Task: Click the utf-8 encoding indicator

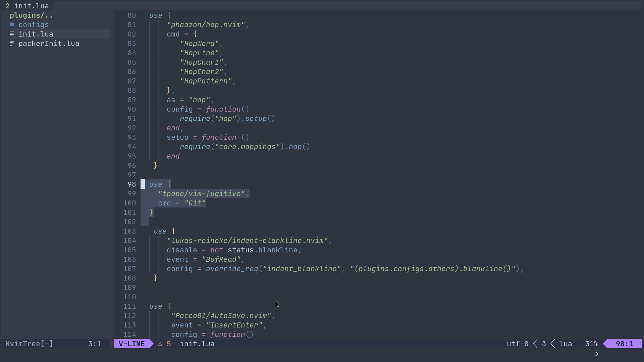Action: [x=517, y=344]
